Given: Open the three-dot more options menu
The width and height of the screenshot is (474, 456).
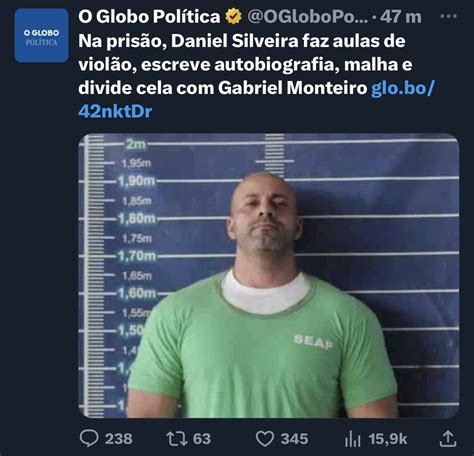Looking at the screenshot, I should [x=449, y=16].
